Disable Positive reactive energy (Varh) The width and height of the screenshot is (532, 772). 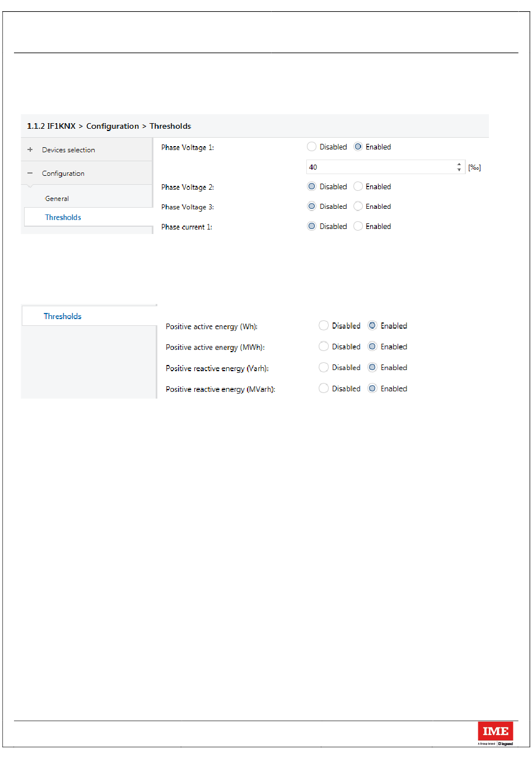[x=324, y=368]
